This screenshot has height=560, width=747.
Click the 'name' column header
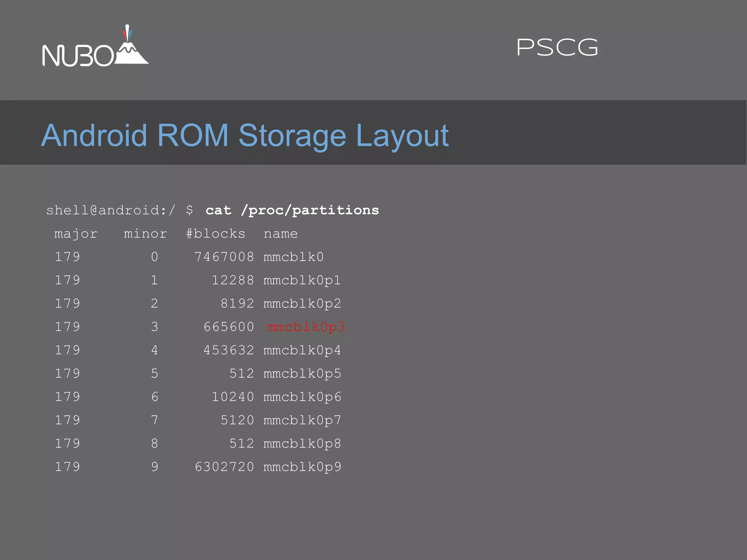pos(280,233)
